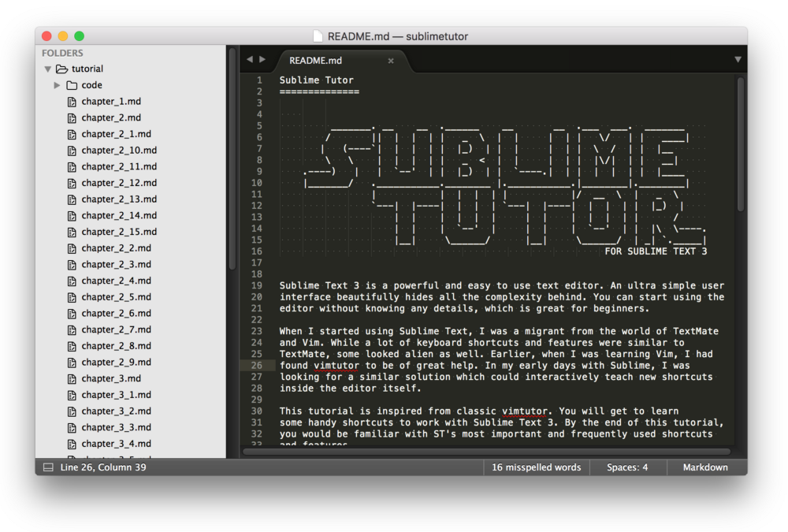Viewport: 788px width, 532px height.
Task: Place cursor on Sublime Tutor heading line
Action: [x=316, y=80]
